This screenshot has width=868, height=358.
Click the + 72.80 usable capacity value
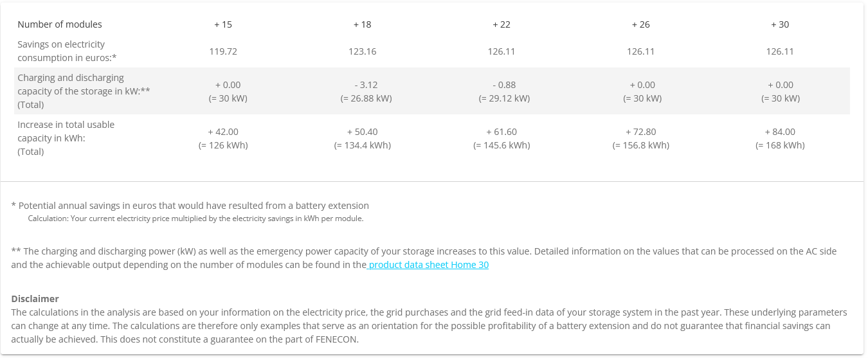click(640, 132)
